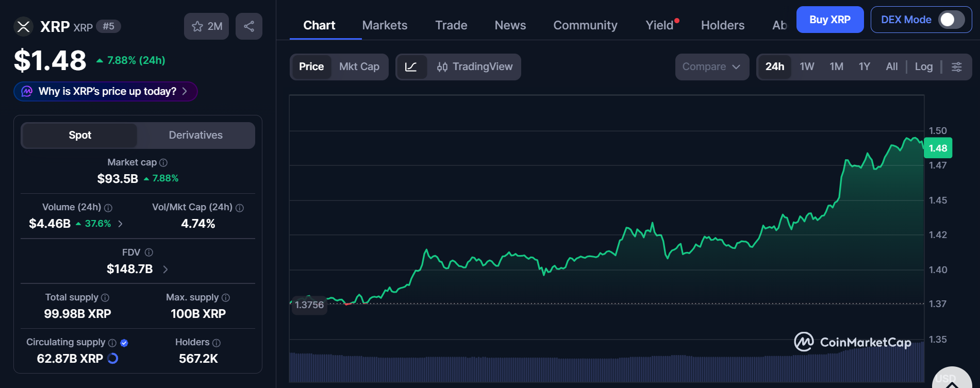Toggle DEX Mode switch

pos(952,20)
